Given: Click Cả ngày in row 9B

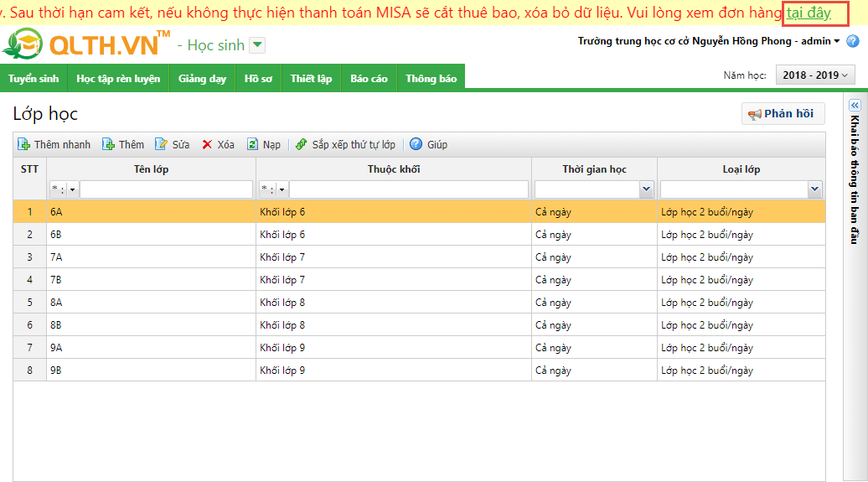Looking at the screenshot, I should (553, 371).
